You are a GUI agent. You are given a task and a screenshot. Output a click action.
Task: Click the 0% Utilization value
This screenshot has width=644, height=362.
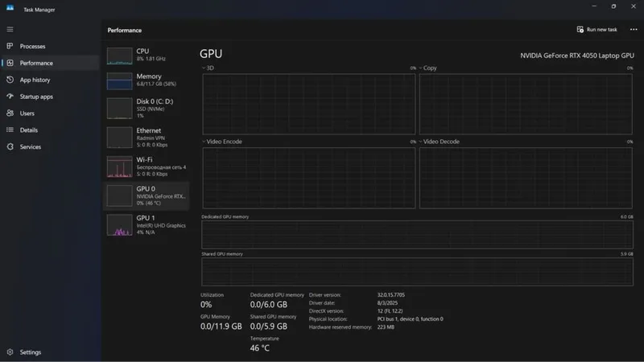pyautogui.click(x=206, y=305)
